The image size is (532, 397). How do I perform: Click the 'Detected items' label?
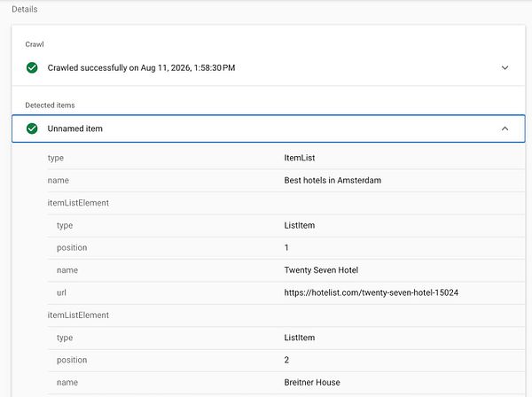[50, 105]
